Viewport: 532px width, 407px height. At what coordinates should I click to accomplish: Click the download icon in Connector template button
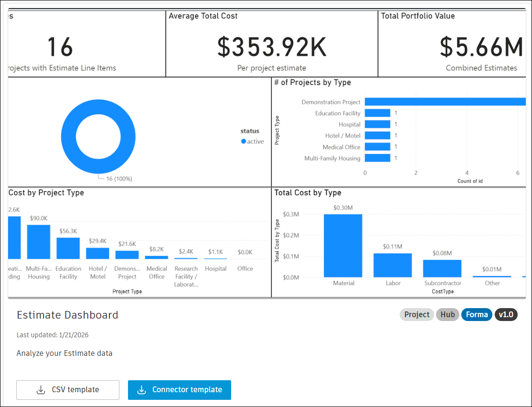click(x=141, y=390)
